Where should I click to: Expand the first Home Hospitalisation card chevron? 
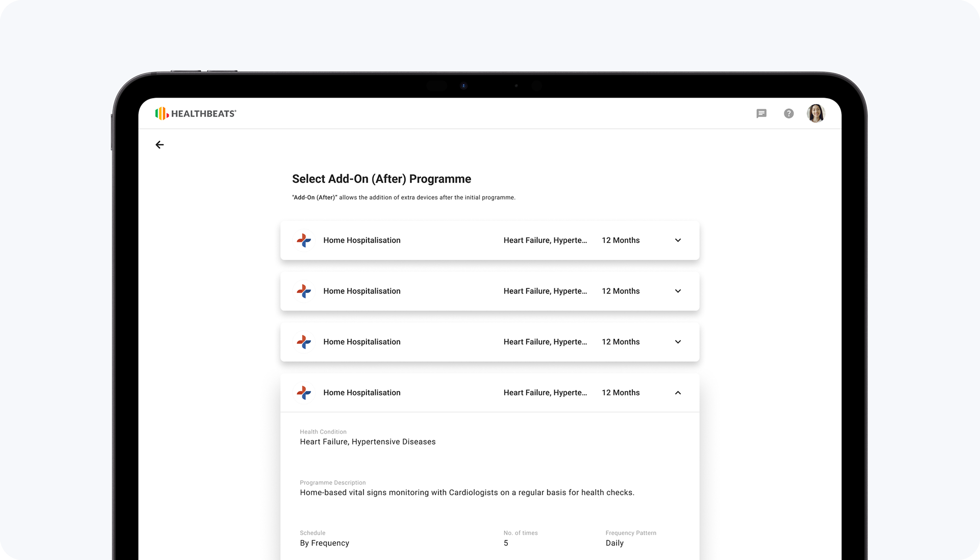[678, 240]
